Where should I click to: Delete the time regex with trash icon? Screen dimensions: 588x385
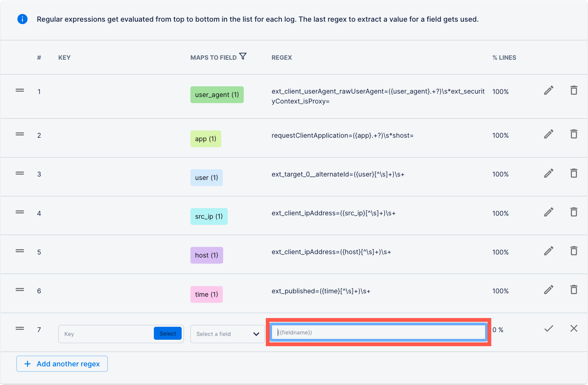coord(574,290)
